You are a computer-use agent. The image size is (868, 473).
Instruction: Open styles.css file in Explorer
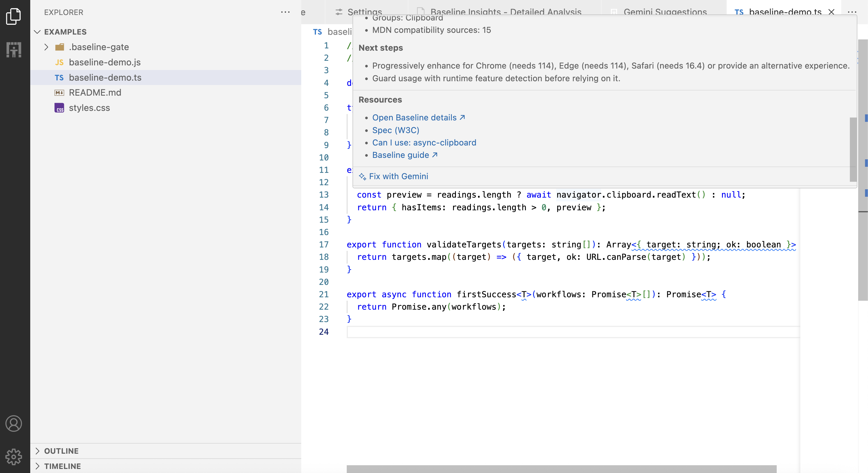(89, 108)
